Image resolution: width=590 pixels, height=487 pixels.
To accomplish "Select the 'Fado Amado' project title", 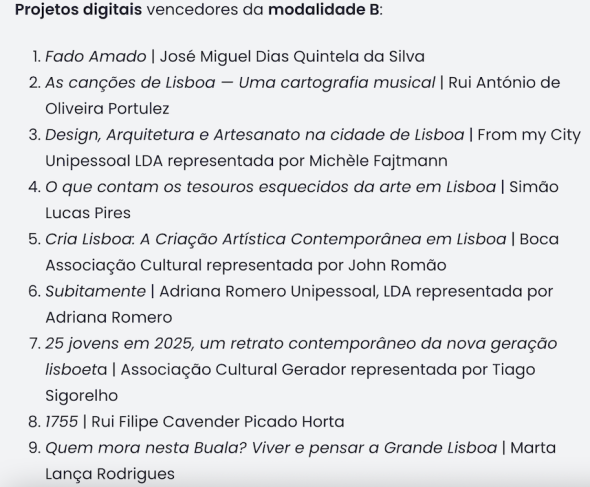I will point(96,57).
